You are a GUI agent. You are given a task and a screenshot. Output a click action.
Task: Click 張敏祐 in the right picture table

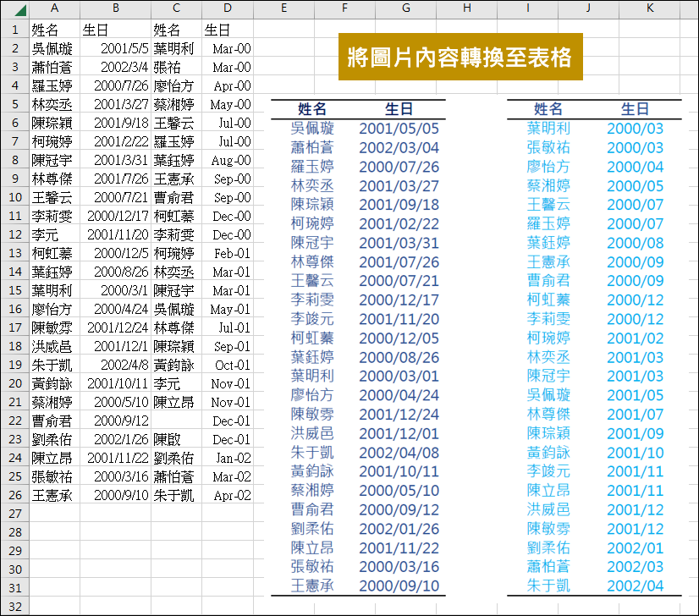click(548, 147)
